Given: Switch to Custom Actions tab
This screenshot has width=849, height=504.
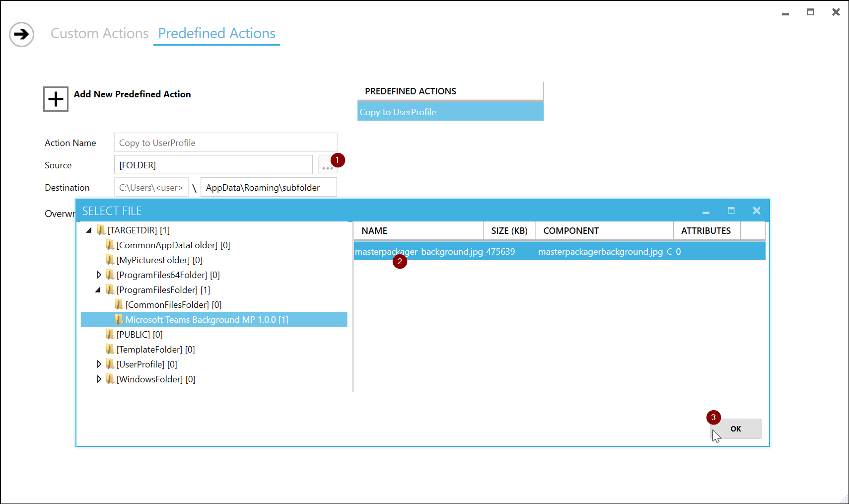Looking at the screenshot, I should pos(99,33).
